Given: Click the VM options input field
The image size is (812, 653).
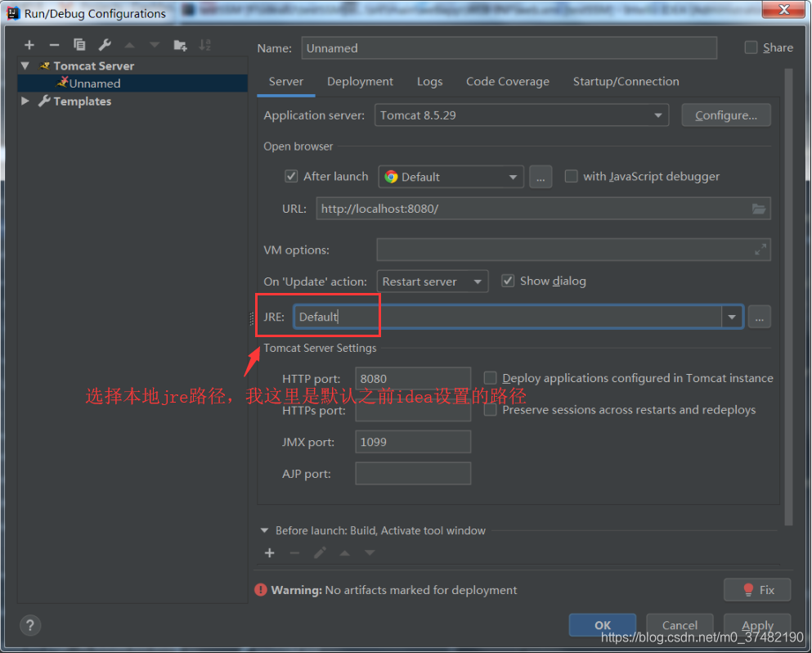Looking at the screenshot, I should tap(574, 250).
